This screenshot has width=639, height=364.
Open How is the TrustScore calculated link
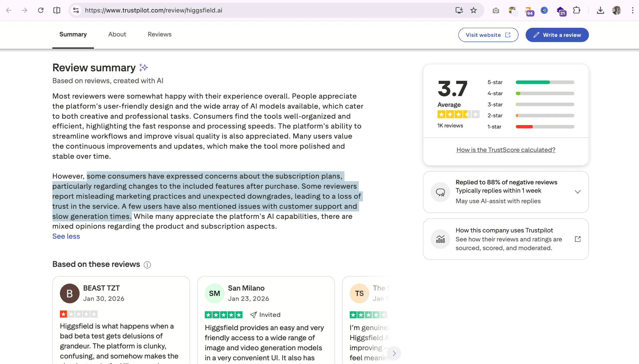coord(506,150)
